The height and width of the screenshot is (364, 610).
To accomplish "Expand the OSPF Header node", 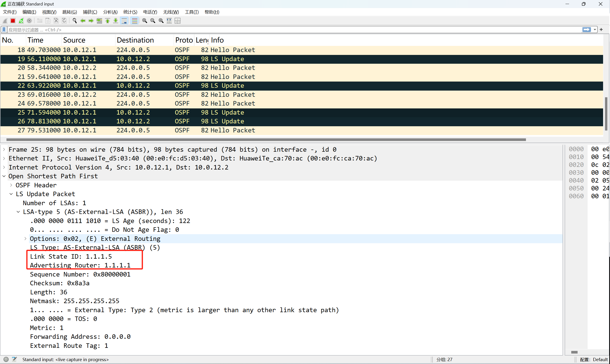I will [11, 185].
